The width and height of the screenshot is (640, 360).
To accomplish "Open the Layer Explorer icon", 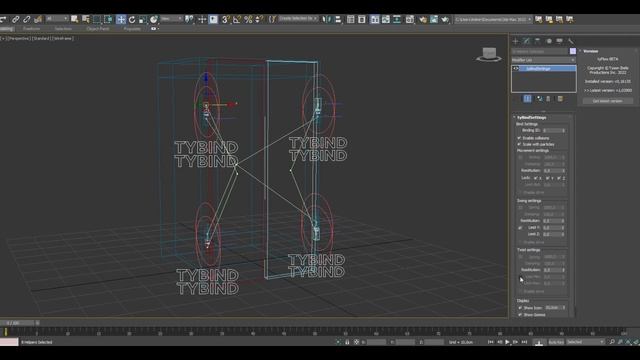I will 362,19.
